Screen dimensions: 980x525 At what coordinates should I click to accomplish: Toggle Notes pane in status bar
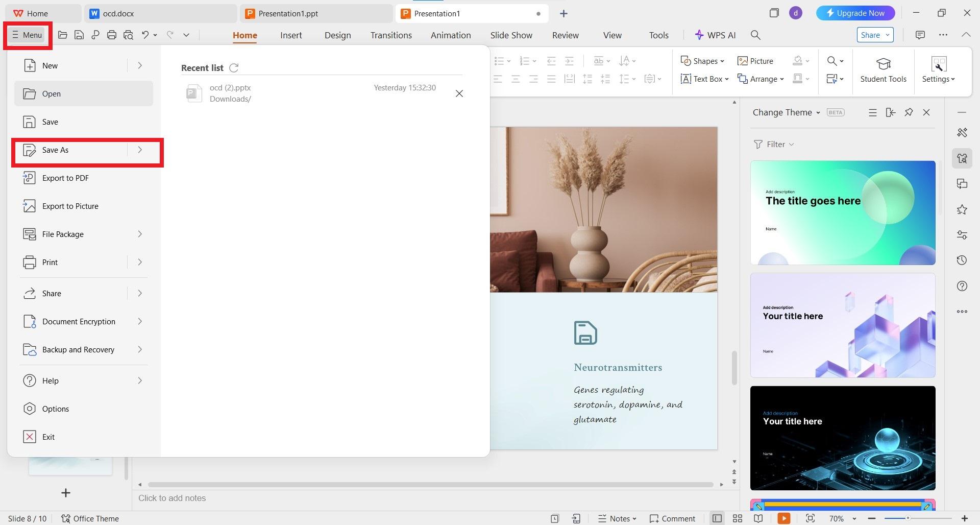[617, 518]
